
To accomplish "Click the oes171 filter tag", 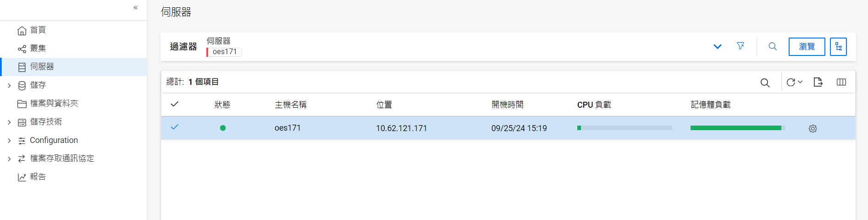I will tap(225, 52).
